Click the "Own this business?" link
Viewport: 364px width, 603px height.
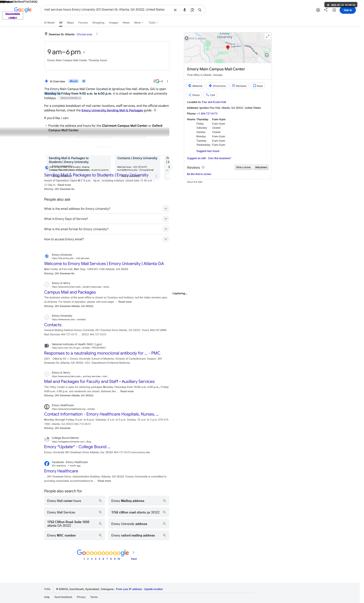pos(219,158)
